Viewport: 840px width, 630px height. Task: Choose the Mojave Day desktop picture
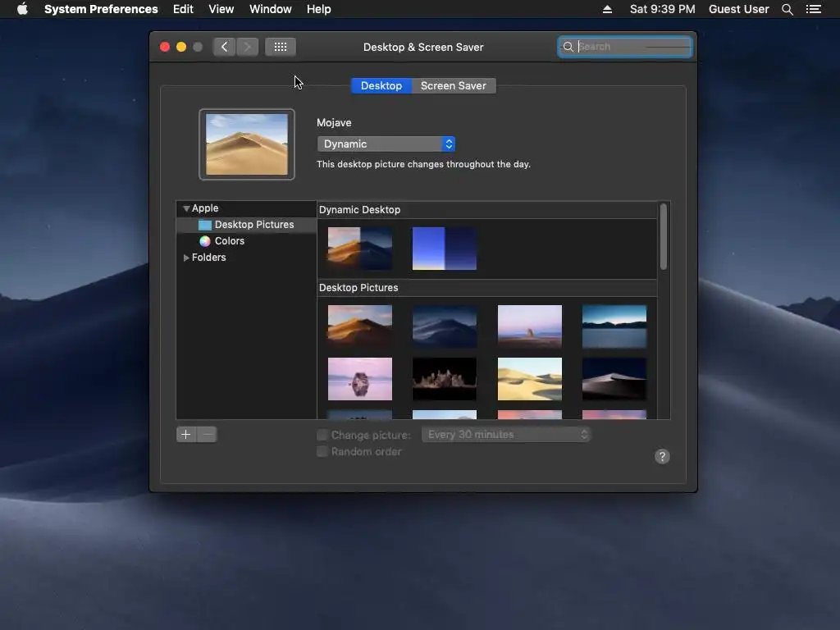360,326
